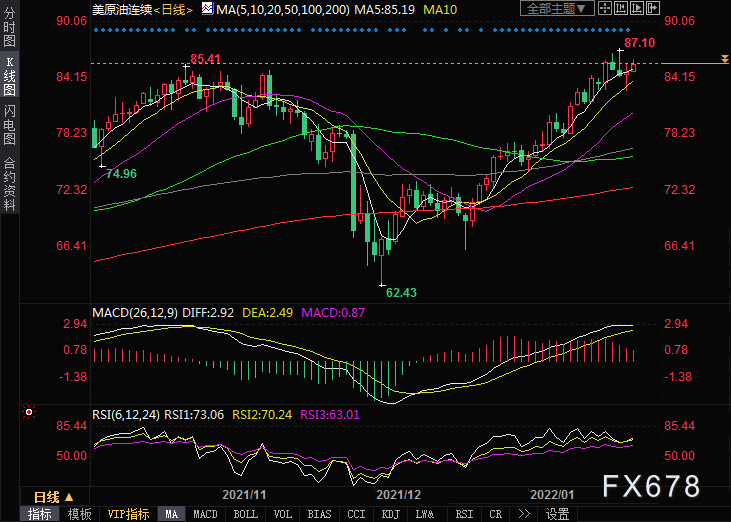The height and width of the screenshot is (522, 731).
Task: Click the orange double-arrow price marker
Action: pyautogui.click(x=724, y=59)
